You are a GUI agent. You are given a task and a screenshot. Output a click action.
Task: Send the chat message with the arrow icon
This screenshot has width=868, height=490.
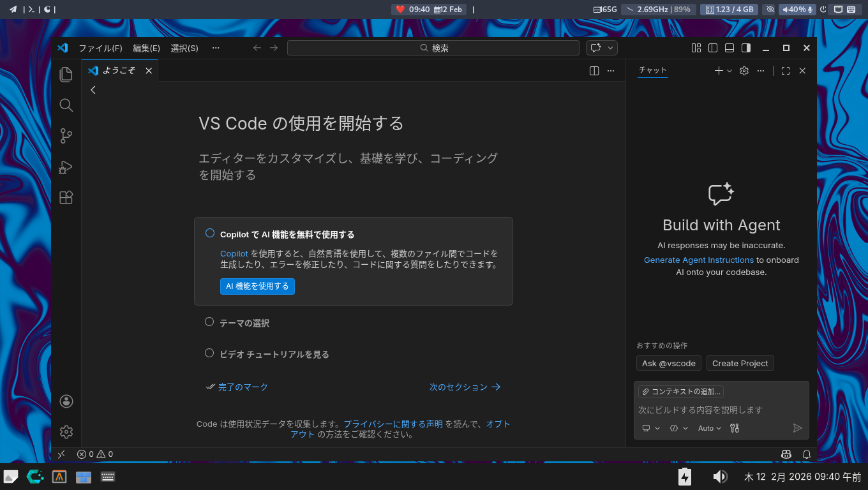tap(797, 428)
